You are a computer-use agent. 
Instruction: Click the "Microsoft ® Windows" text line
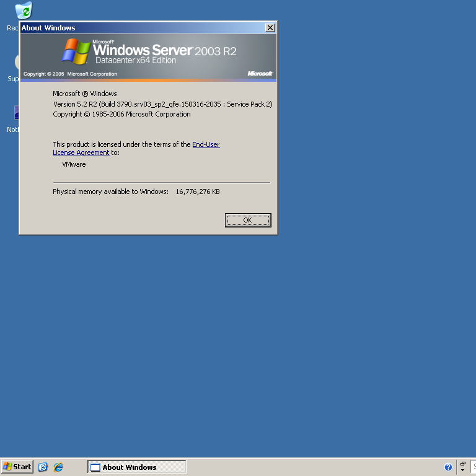[85, 94]
